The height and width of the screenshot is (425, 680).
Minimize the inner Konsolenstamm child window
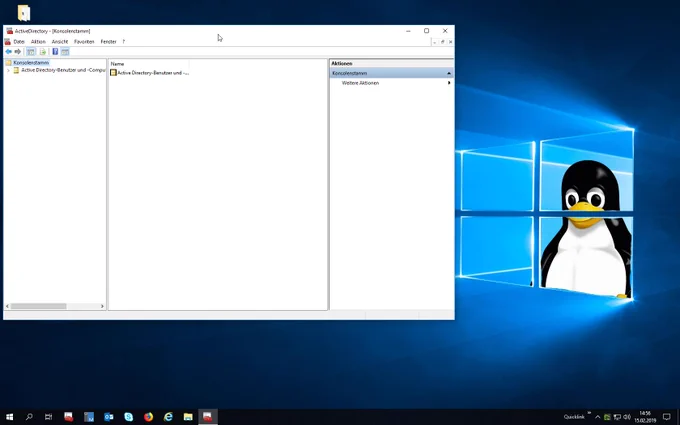tap(435, 42)
